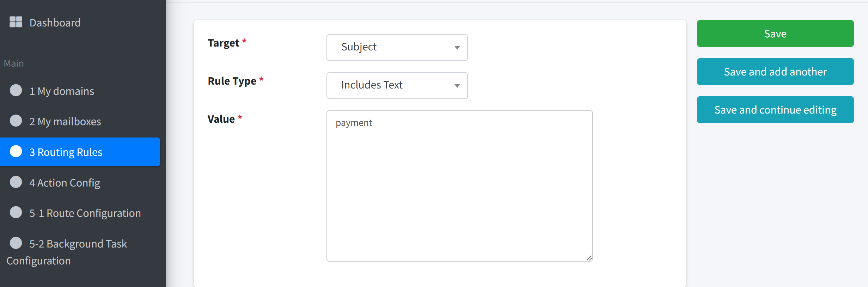The height and width of the screenshot is (287, 868).
Task: Click Save and add another
Action: (x=775, y=72)
